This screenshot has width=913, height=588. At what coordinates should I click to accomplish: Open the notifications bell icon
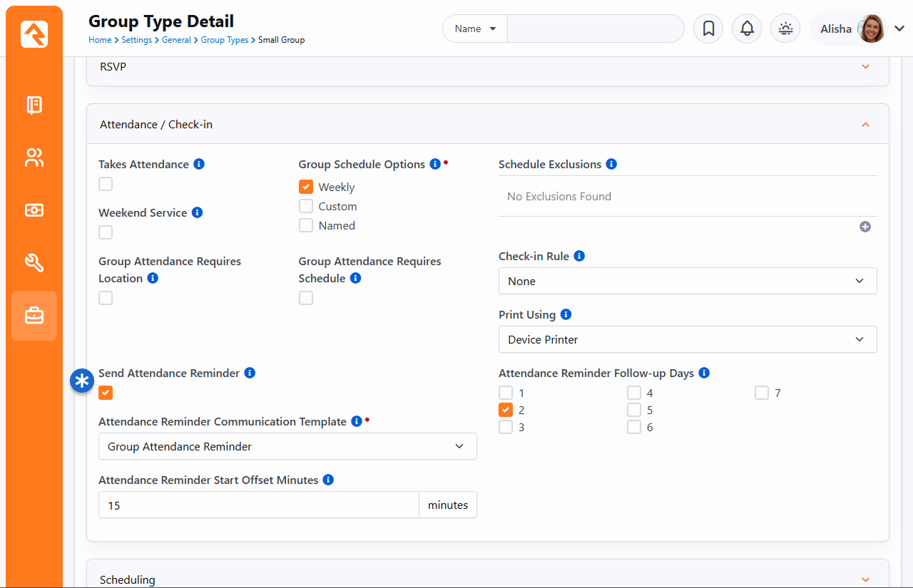(747, 29)
